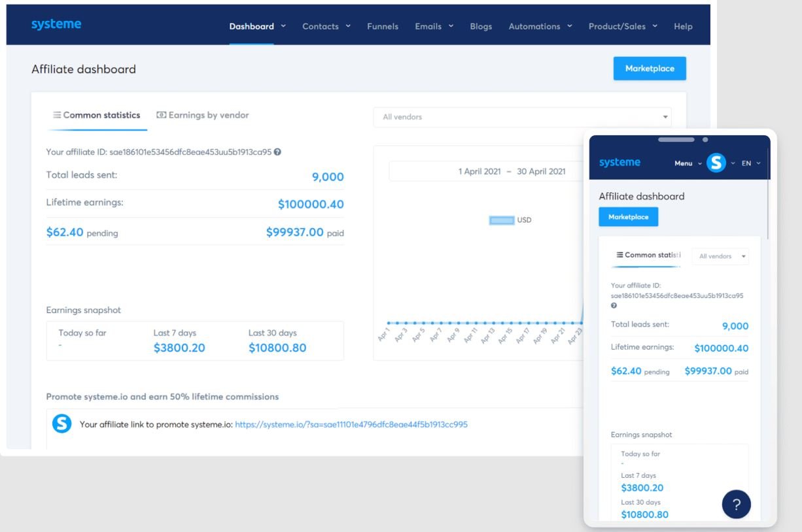802x532 pixels.
Task: Click the mobile Last 7 days value $3800.20
Action: [642, 488]
